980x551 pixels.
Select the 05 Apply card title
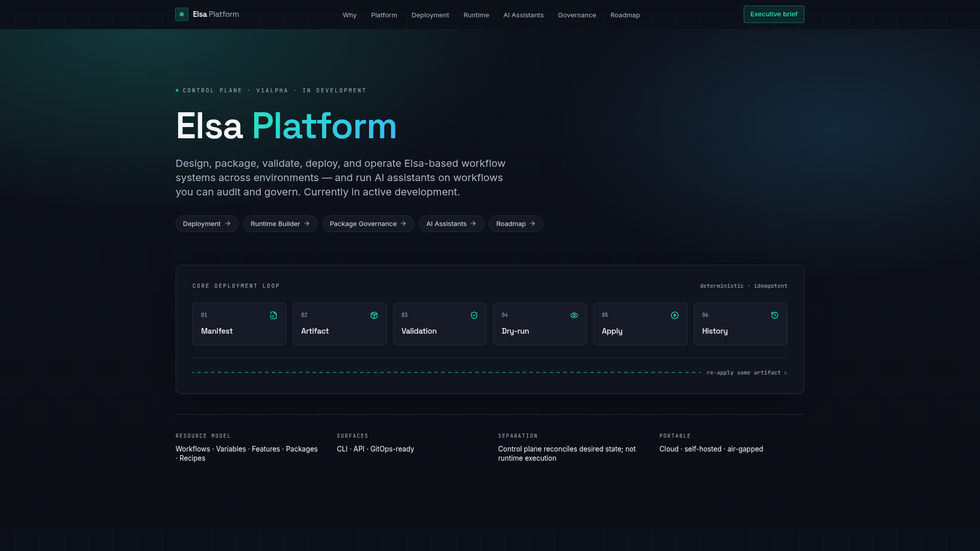612,331
